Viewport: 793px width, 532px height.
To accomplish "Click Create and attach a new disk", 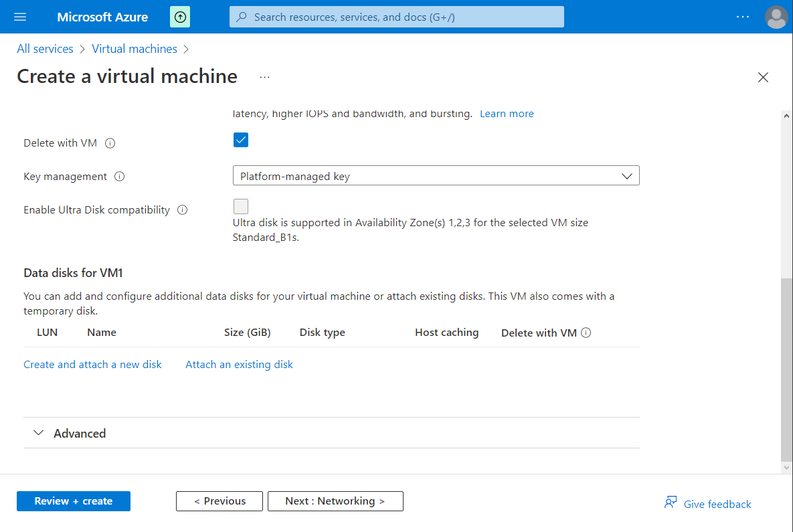I will coord(92,365).
